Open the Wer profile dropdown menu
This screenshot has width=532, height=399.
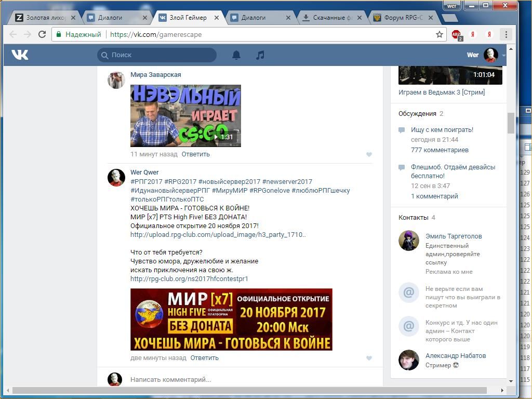pos(486,55)
